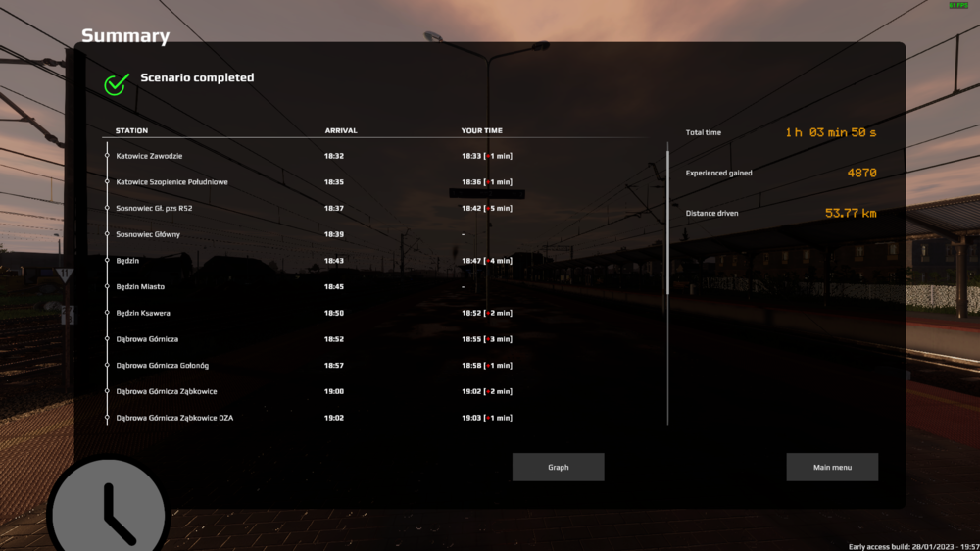Return to Main menu
This screenshot has height=551, width=980.
click(832, 468)
